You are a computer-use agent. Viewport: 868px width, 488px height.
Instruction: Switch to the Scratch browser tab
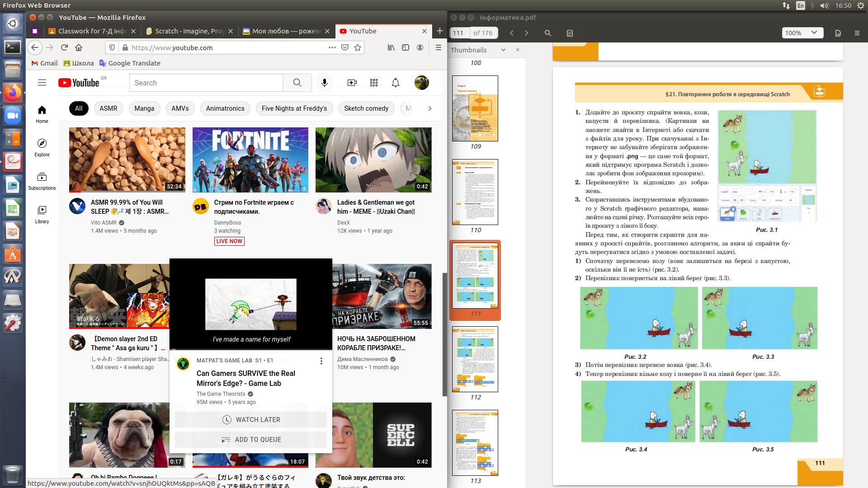(x=189, y=31)
